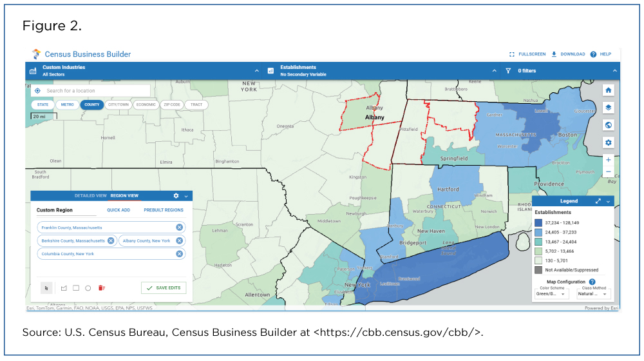
Task: Open the map layers icon
Action: click(x=609, y=108)
